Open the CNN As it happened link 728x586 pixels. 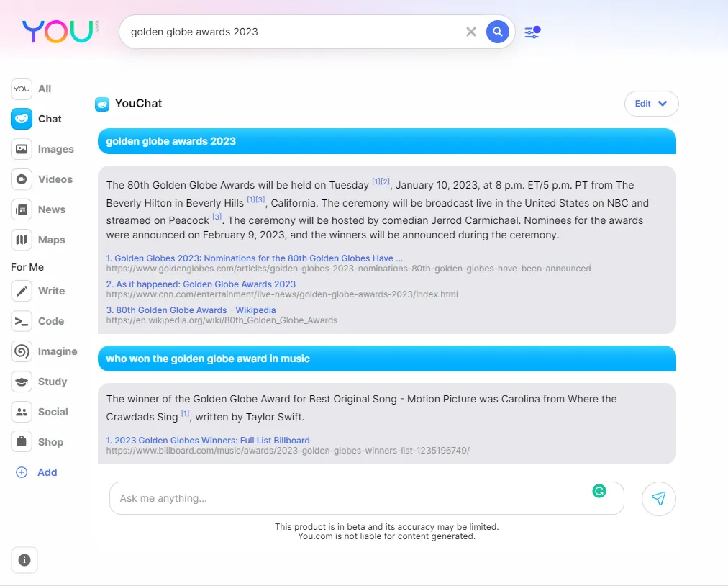[x=201, y=284]
